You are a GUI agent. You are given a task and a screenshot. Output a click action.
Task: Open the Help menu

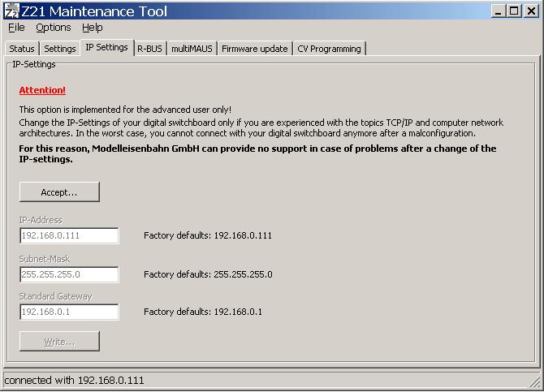click(93, 28)
